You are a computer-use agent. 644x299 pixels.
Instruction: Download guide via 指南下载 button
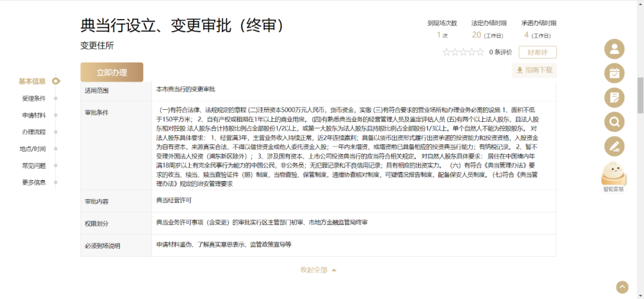[534, 70]
